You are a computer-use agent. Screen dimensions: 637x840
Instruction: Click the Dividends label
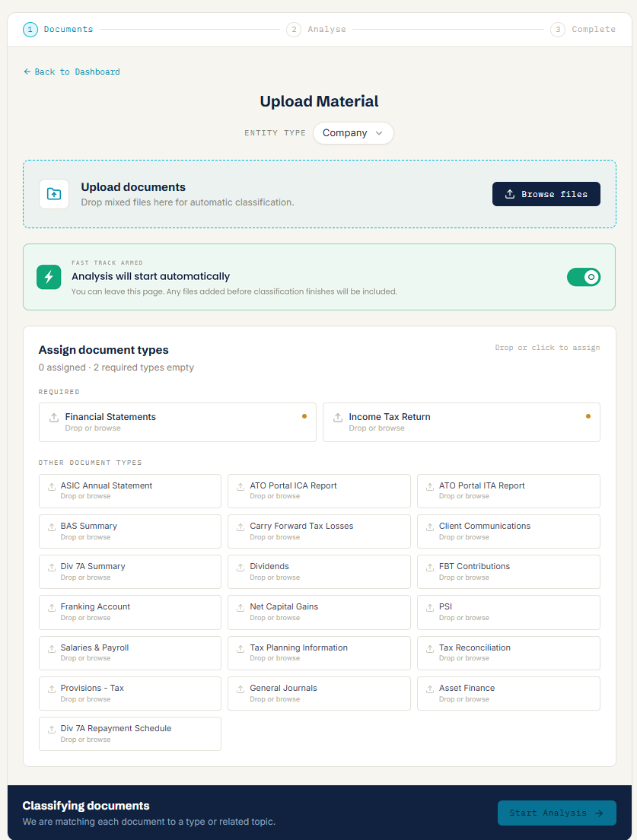tap(269, 566)
